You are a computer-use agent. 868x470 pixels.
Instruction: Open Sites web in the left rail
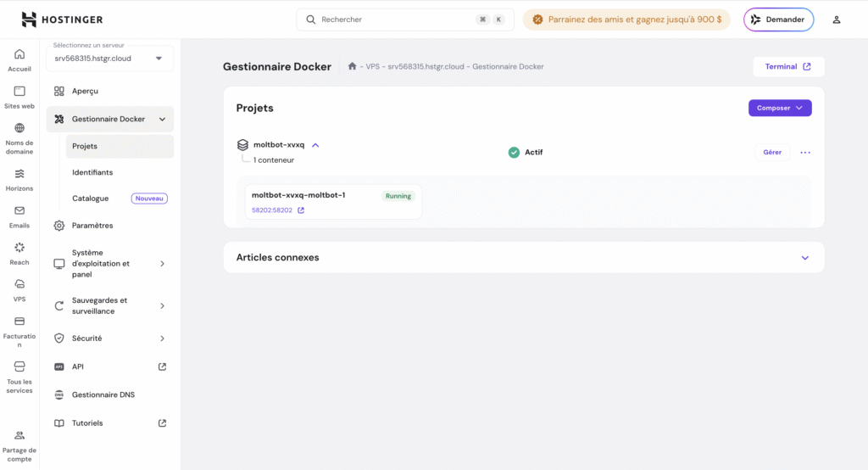[x=19, y=98]
